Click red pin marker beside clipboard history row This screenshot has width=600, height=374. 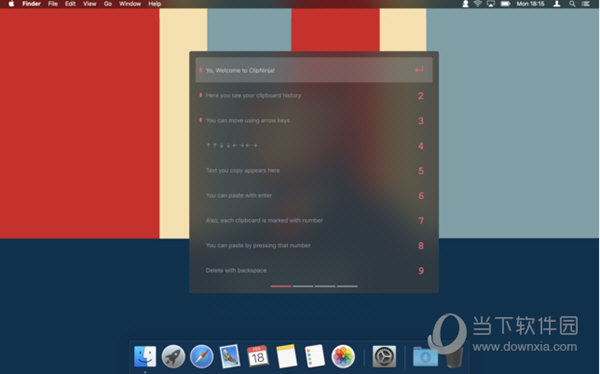[201, 95]
